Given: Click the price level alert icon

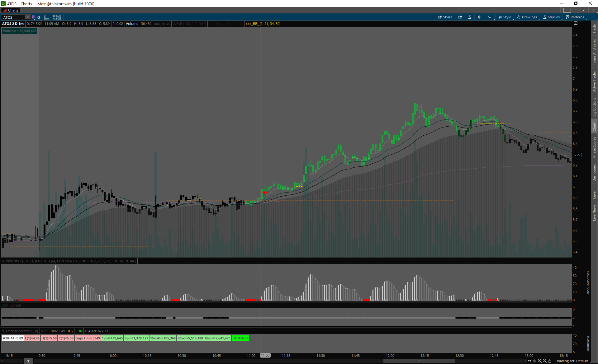Looking at the screenshot, I should tap(460, 17).
